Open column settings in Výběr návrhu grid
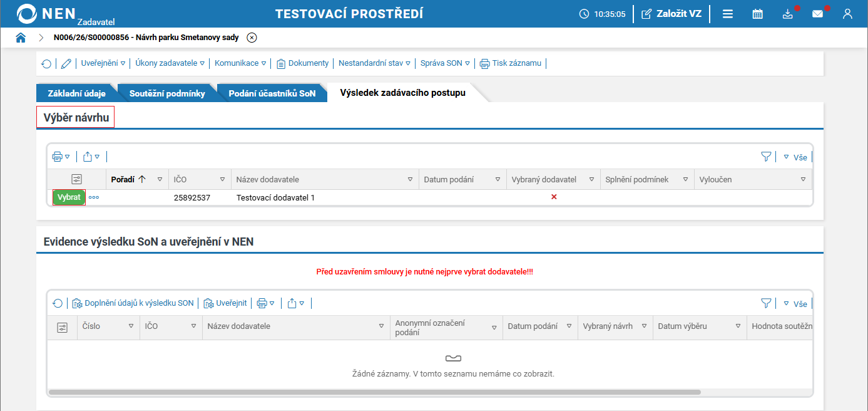Image resolution: width=868 pixels, height=411 pixels. pyautogui.click(x=77, y=179)
